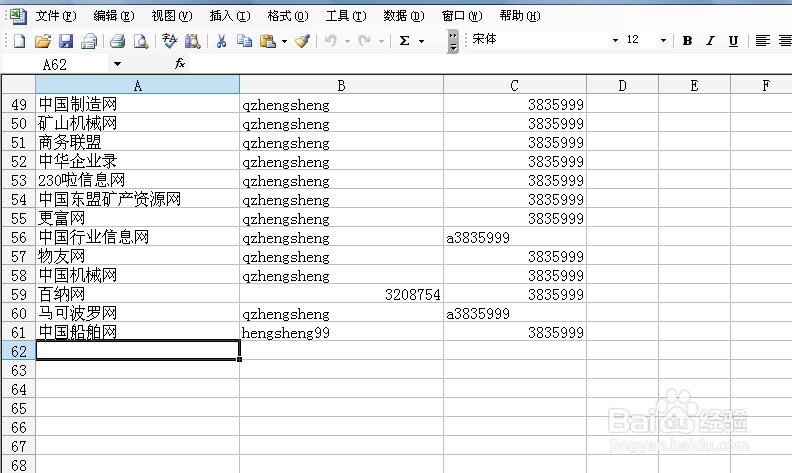Screen dimensions: 792x473
Task: Open the 窗口(W) menu
Action: pyautogui.click(x=462, y=16)
